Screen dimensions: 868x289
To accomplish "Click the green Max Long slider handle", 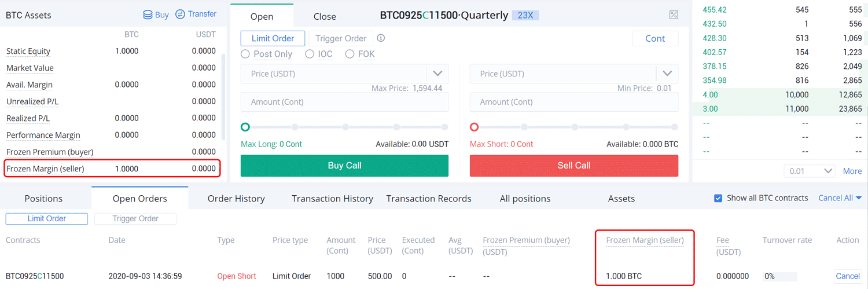I will click(245, 127).
